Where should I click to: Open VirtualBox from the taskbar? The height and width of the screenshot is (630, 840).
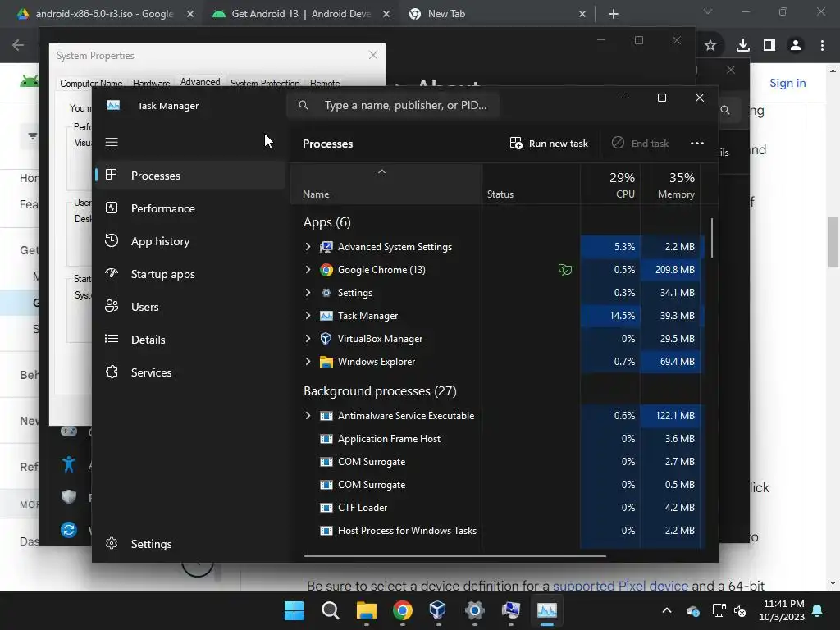(x=438, y=610)
